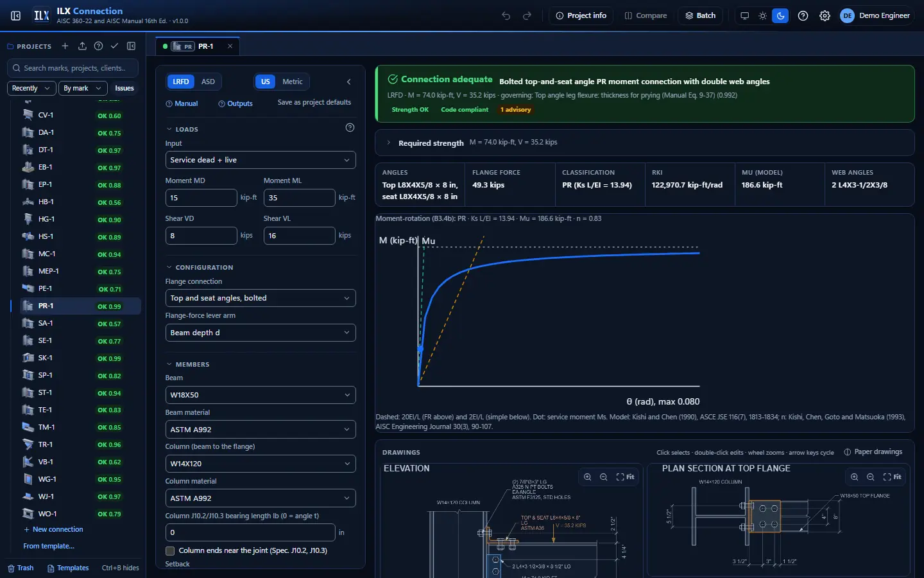Check 'Column ends near the joint' box
924x578 pixels.
click(x=170, y=551)
